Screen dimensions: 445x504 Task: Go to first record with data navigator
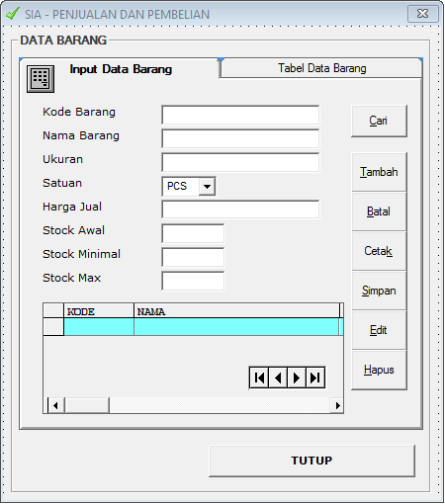pyautogui.click(x=259, y=378)
